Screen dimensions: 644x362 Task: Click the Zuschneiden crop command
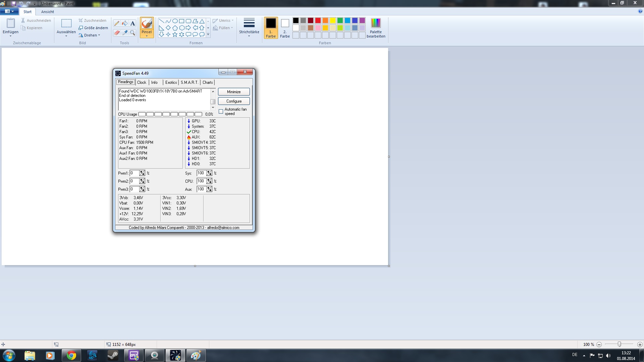[93, 20]
